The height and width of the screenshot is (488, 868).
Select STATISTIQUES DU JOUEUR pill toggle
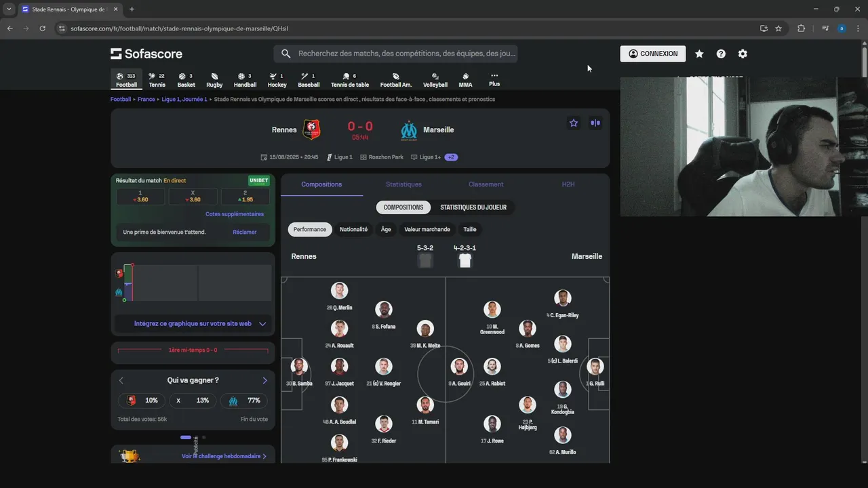click(473, 207)
